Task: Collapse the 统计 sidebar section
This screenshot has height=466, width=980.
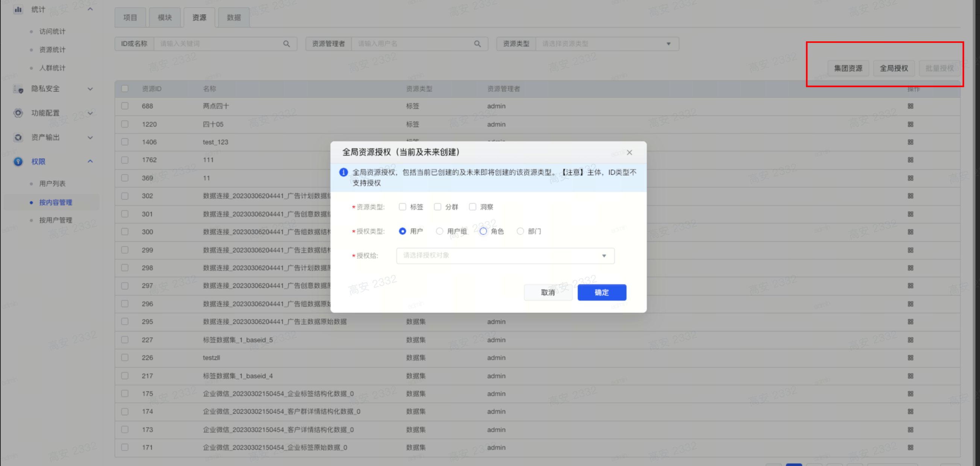Action: (x=90, y=9)
